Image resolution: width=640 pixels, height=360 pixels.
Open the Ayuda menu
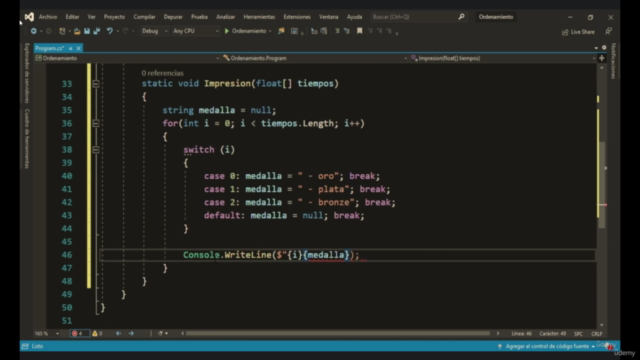pos(354,17)
